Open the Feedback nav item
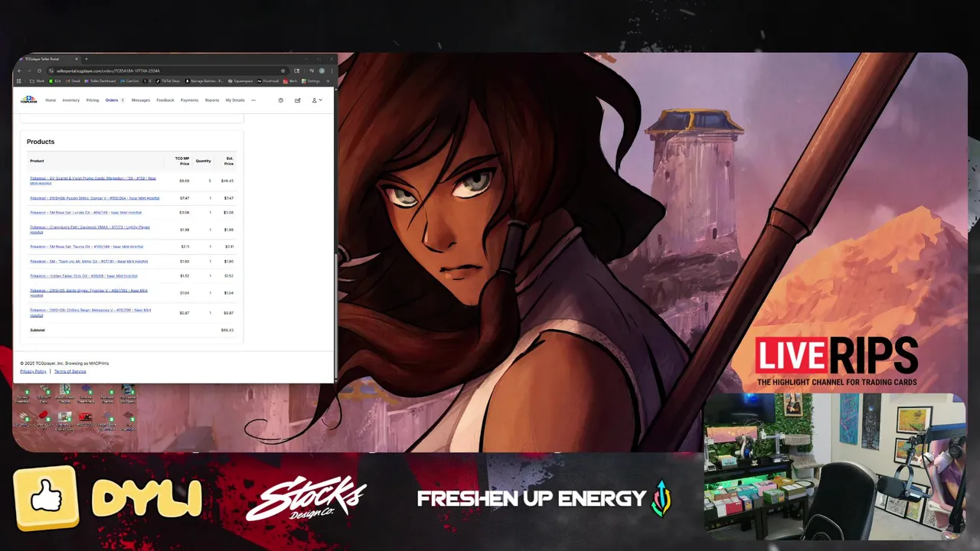 (x=165, y=100)
